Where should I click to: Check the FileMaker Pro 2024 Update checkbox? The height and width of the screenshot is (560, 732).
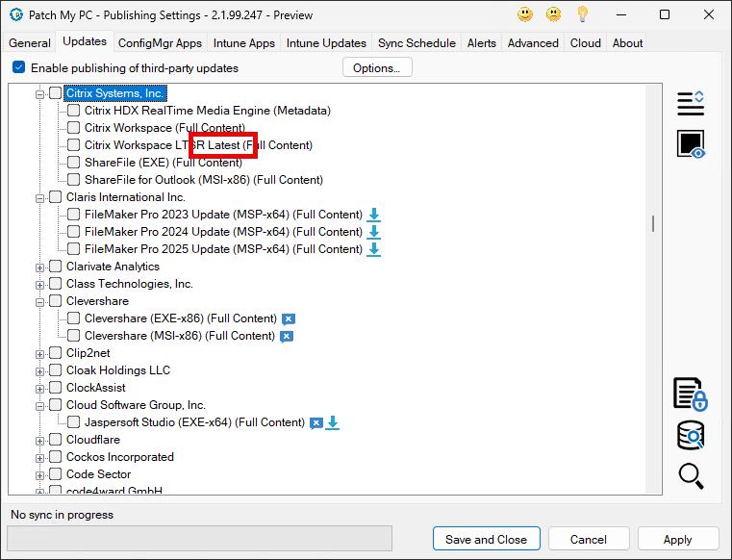pyautogui.click(x=74, y=231)
